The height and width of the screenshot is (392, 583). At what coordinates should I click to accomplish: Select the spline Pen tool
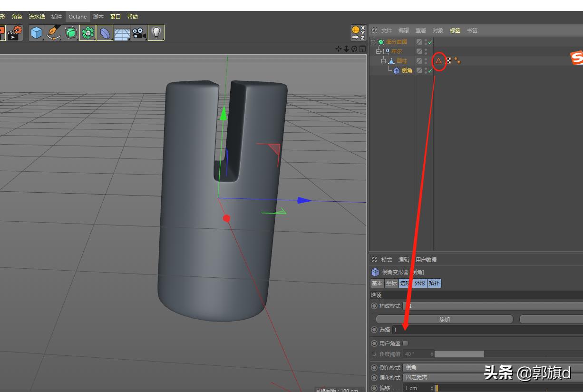pyautogui.click(x=54, y=33)
